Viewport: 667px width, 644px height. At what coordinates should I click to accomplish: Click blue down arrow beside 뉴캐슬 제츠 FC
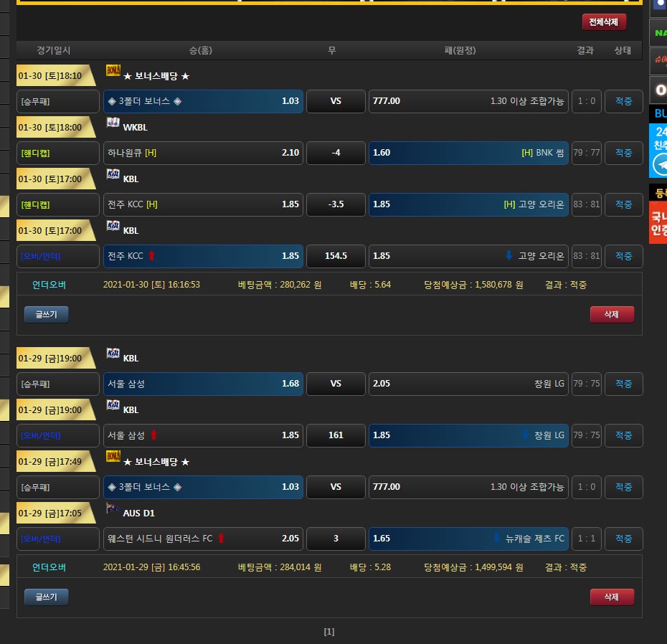[x=496, y=539]
